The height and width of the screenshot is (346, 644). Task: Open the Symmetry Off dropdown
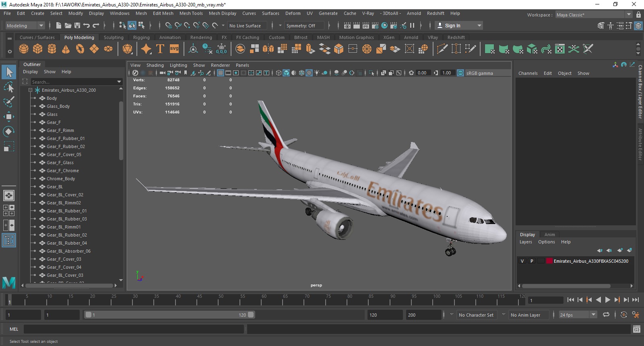[x=305, y=25]
